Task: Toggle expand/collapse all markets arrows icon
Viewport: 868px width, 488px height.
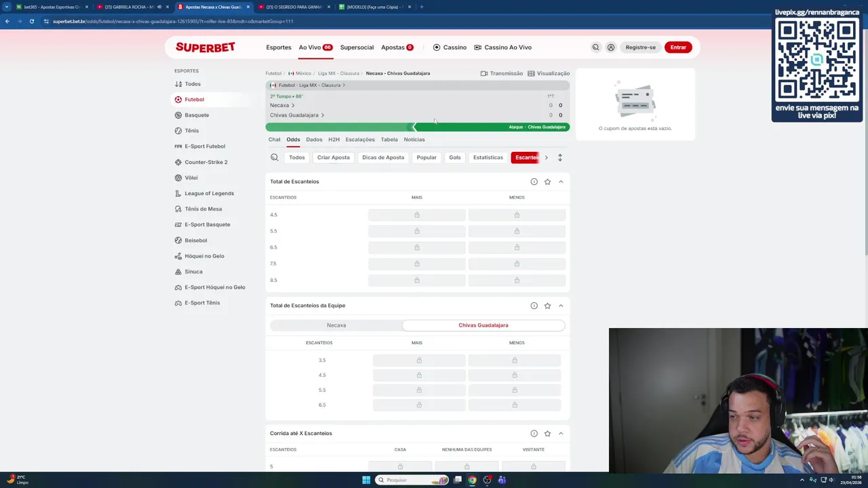Action: (x=559, y=157)
